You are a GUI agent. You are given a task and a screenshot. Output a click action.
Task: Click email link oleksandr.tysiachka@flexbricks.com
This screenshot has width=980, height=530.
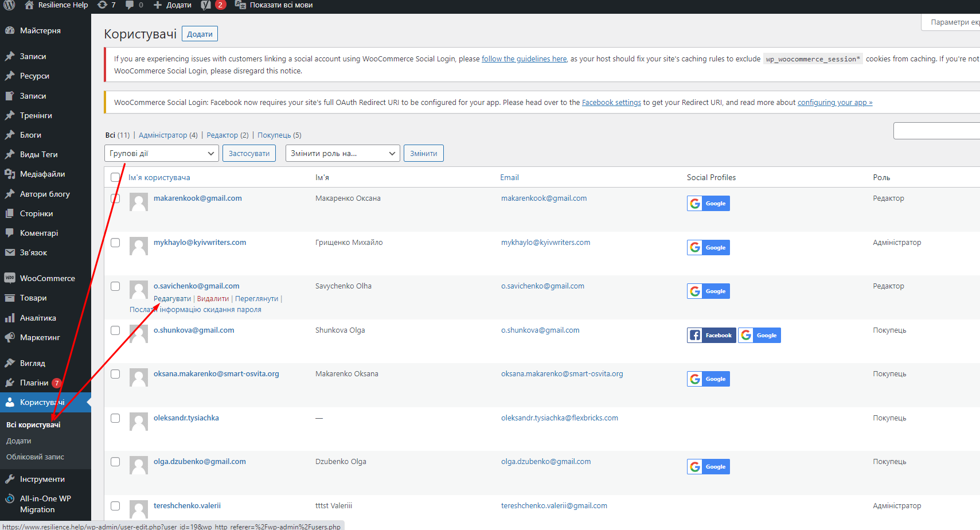[x=560, y=418]
